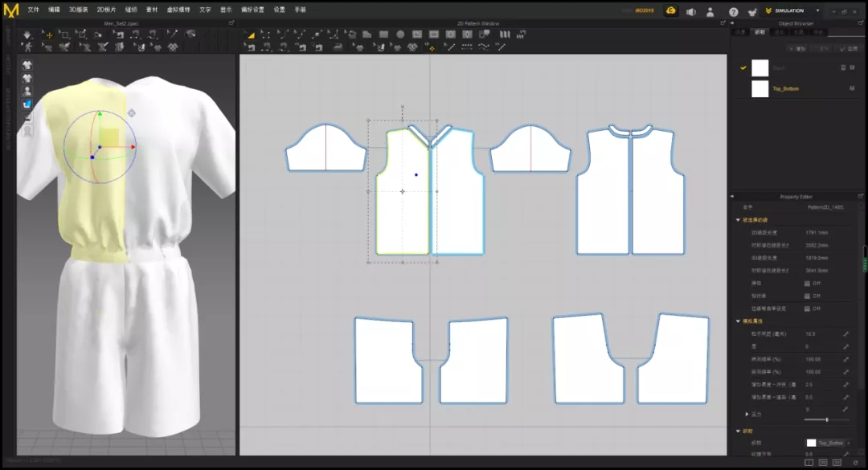This screenshot has width=868, height=470.
Task: Click the circle (ellipse) pattern tool
Action: point(400,35)
